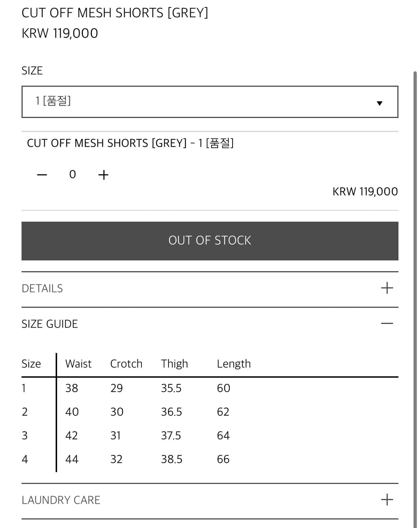Click the product title CUT OFF MESH SHORTS
420x528 pixels.
(x=115, y=13)
